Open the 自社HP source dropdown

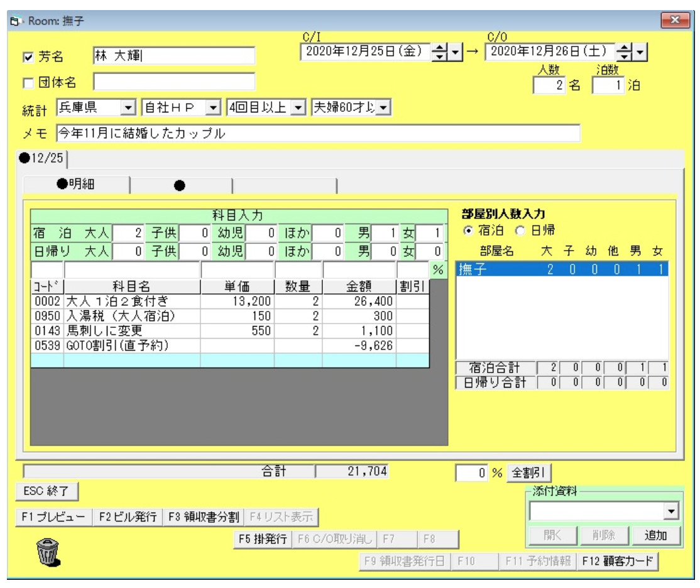click(214, 107)
